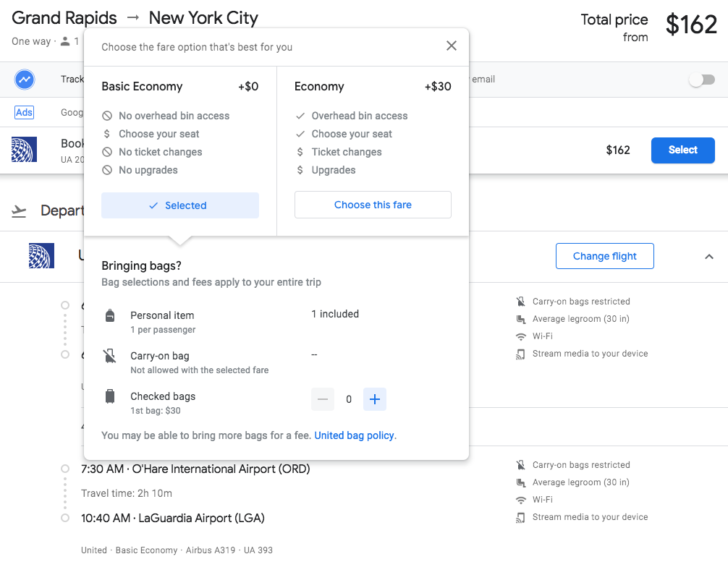Screen dimensions: 728x567
Task: Open the United bag policy link
Action: [355, 435]
